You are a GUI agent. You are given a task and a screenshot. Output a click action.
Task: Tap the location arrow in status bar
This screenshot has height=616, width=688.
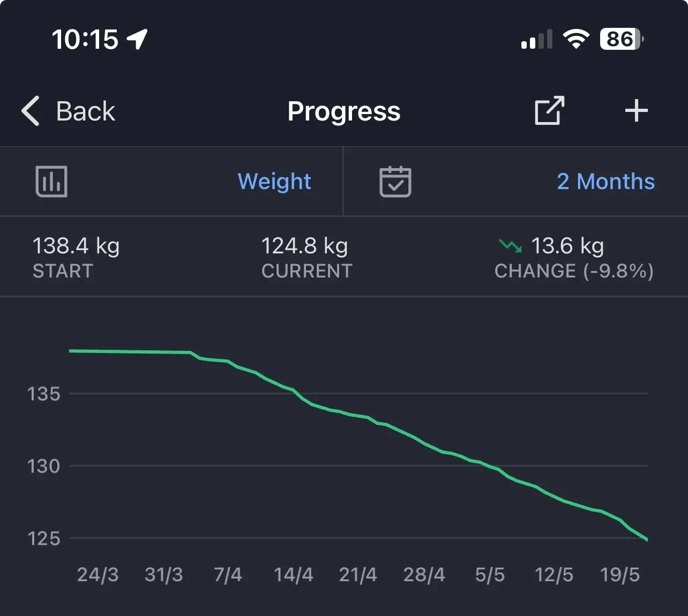[x=137, y=39]
